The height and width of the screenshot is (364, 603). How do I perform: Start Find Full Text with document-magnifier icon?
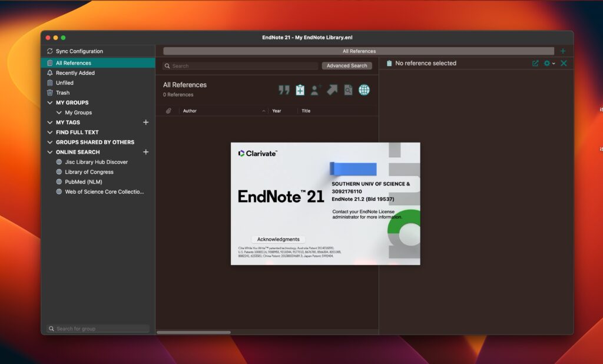[x=348, y=90]
